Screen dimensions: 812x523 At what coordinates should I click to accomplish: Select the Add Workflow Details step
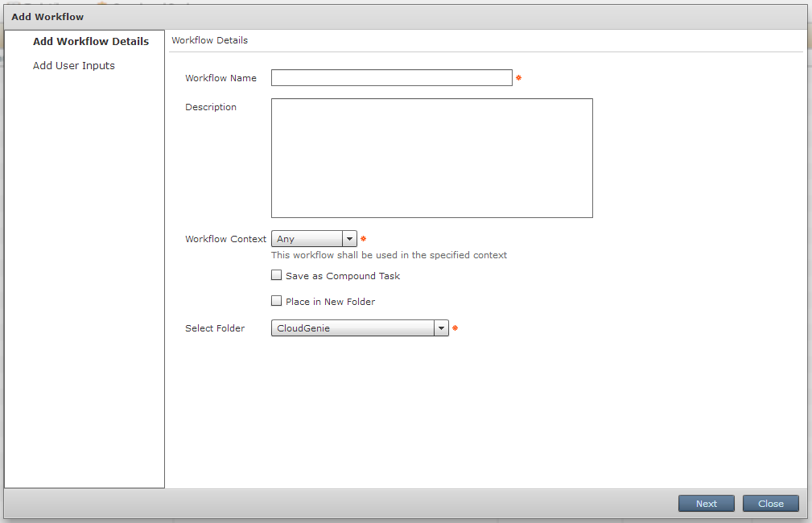point(90,41)
